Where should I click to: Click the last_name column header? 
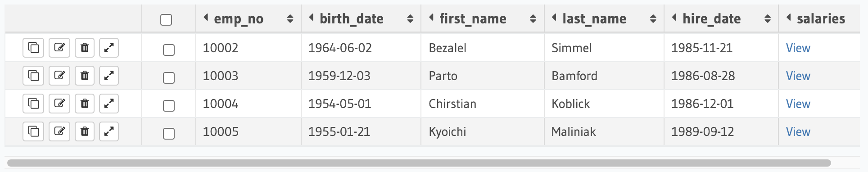(594, 19)
